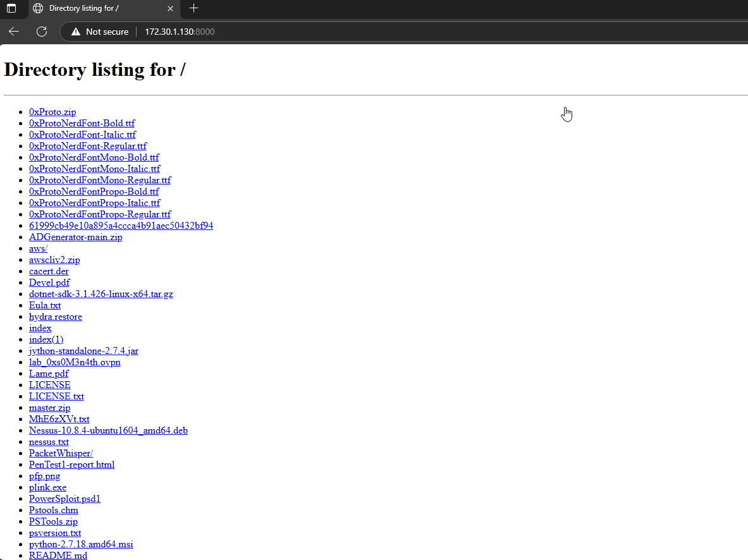
Task: Download 0xProtoNerdFont-Bold.ttf
Action: coord(82,123)
